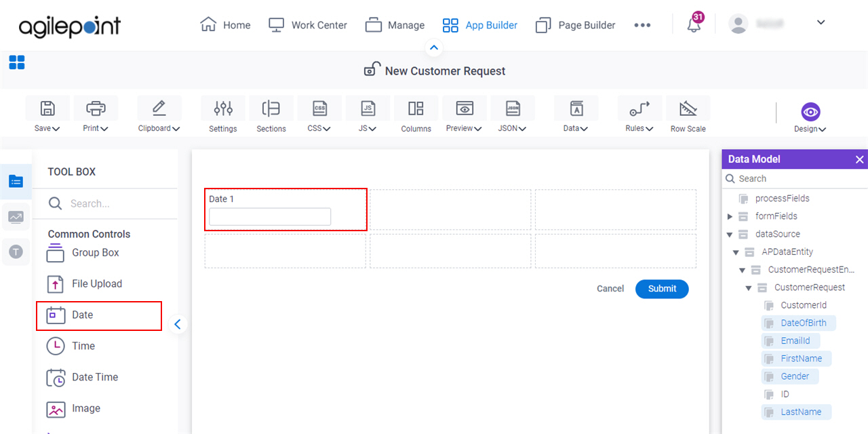Click the Data Model Search field
Screen dimensions: 868x434
(x=795, y=179)
